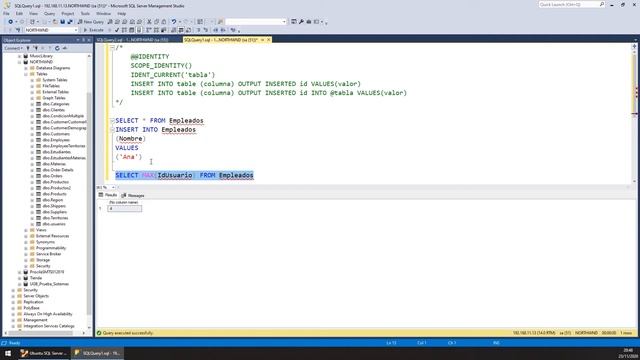Select the dbo.Suppliers table
Screen dimensions: 640x360
click(x=55, y=212)
